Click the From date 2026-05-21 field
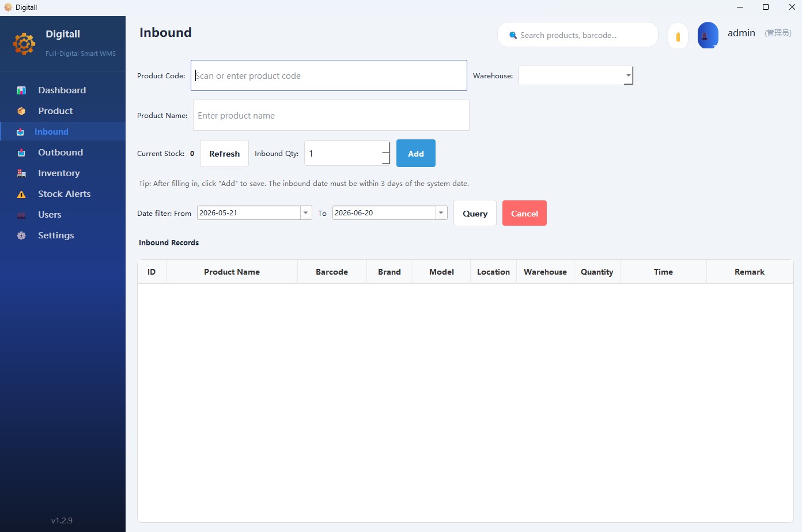Viewport: 802px width, 532px height. [249, 213]
